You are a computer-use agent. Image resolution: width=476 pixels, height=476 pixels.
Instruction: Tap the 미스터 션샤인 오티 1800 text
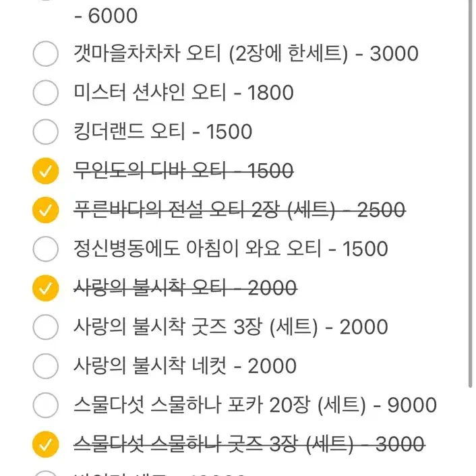coord(183,92)
